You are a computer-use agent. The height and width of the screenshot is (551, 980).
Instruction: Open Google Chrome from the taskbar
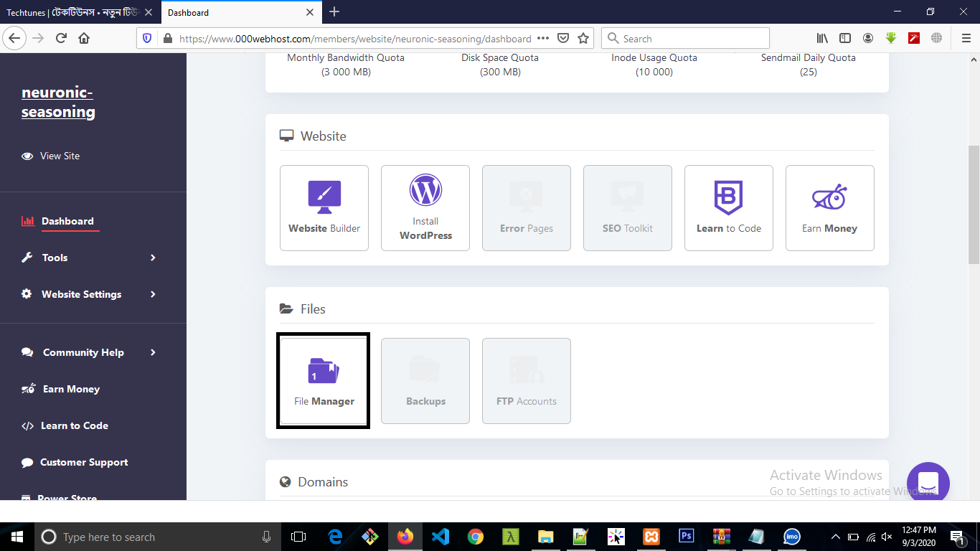[x=476, y=537]
